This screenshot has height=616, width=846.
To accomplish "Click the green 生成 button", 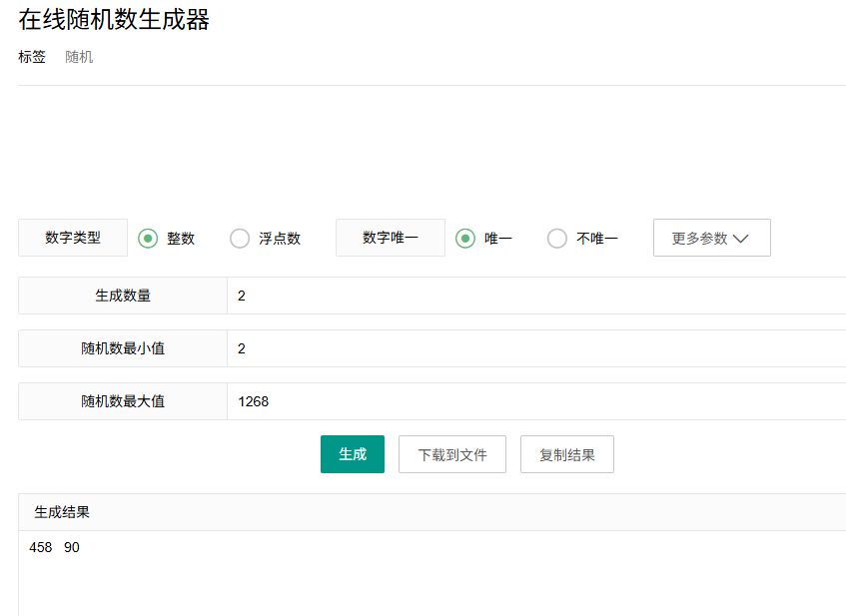I will coord(353,454).
